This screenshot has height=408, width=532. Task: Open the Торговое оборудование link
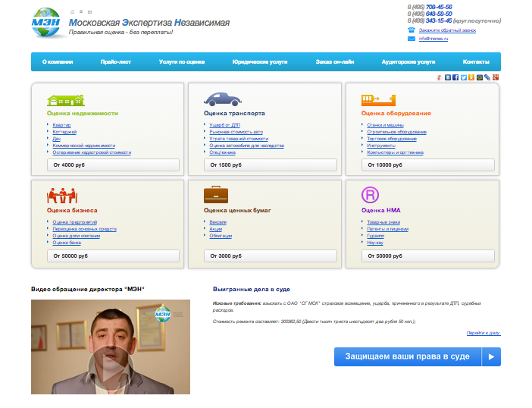392,139
